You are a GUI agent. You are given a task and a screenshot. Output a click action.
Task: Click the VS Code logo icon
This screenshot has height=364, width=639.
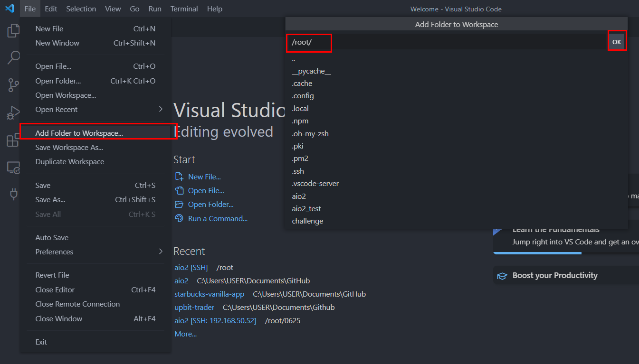pos(10,9)
